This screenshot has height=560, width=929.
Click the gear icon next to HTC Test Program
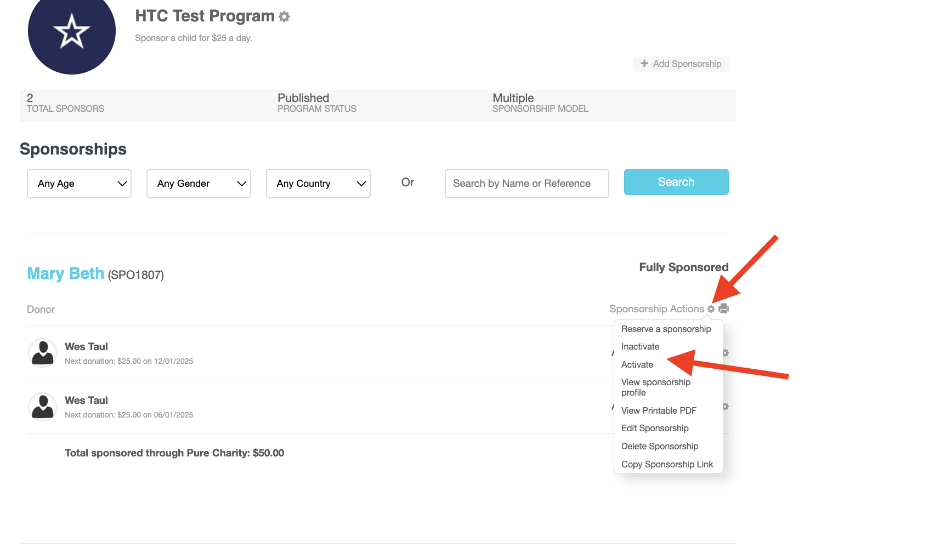click(284, 17)
